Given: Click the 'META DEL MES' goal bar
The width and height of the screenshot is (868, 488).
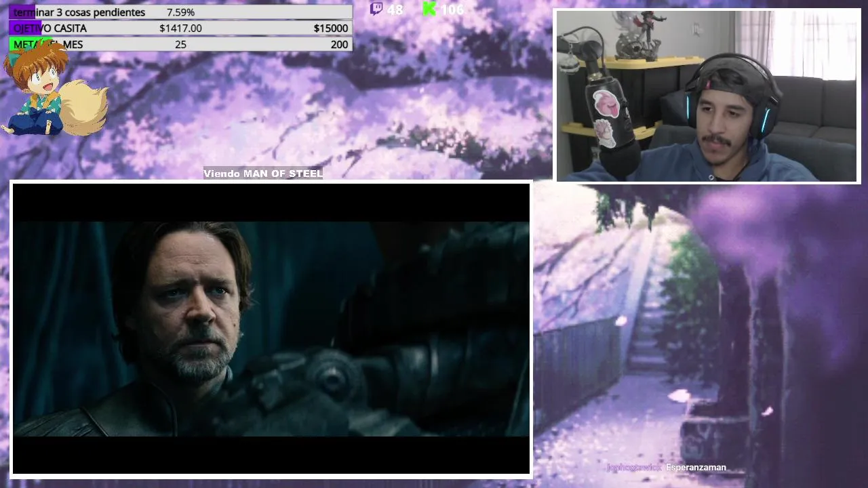Looking at the screenshot, I should tap(180, 44).
